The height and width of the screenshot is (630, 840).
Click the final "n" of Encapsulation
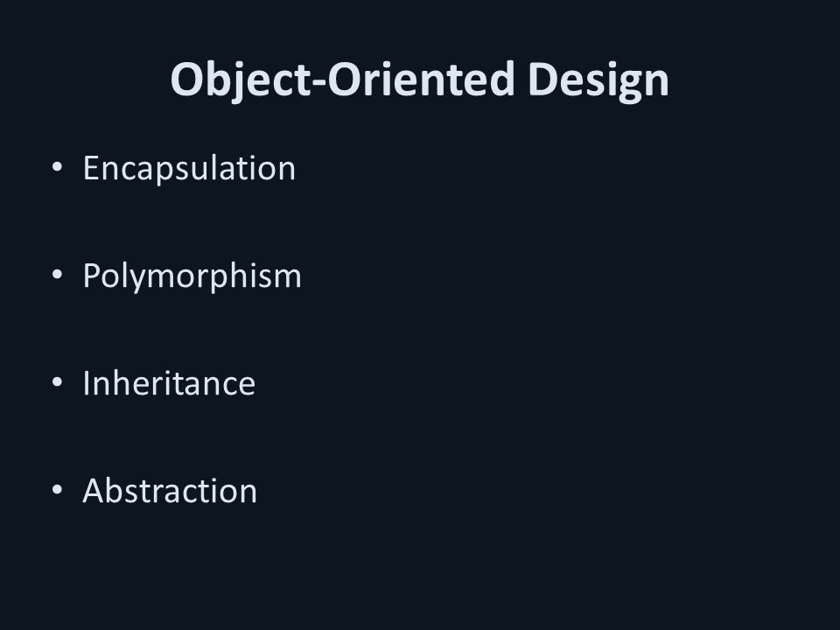point(286,172)
